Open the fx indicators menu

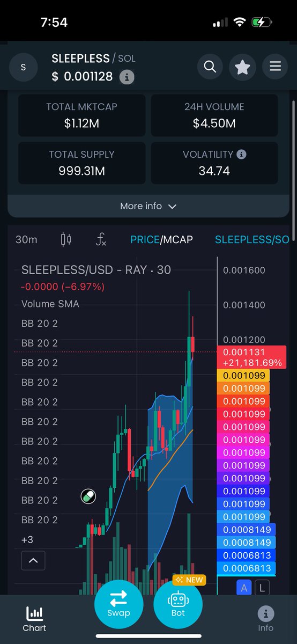point(101,239)
